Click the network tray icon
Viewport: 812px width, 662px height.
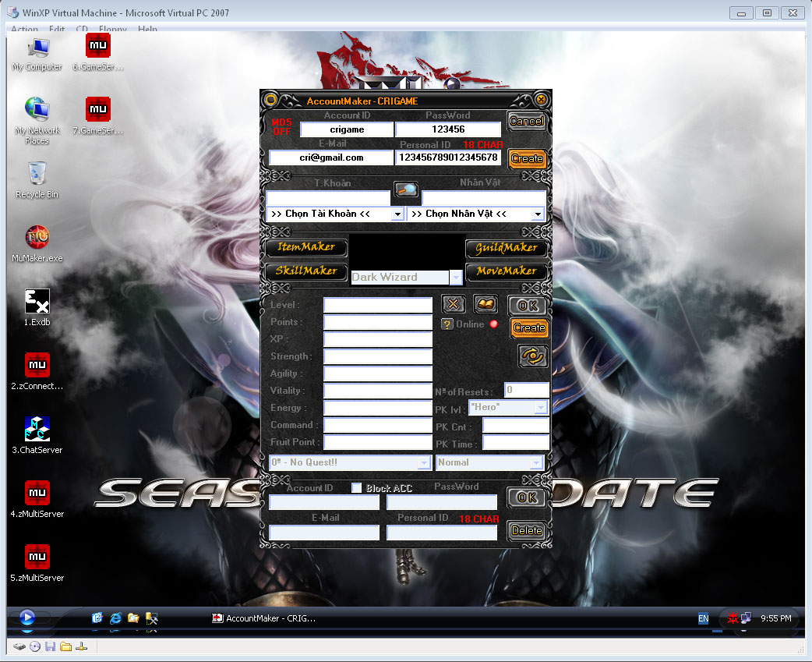pyautogui.click(x=746, y=618)
